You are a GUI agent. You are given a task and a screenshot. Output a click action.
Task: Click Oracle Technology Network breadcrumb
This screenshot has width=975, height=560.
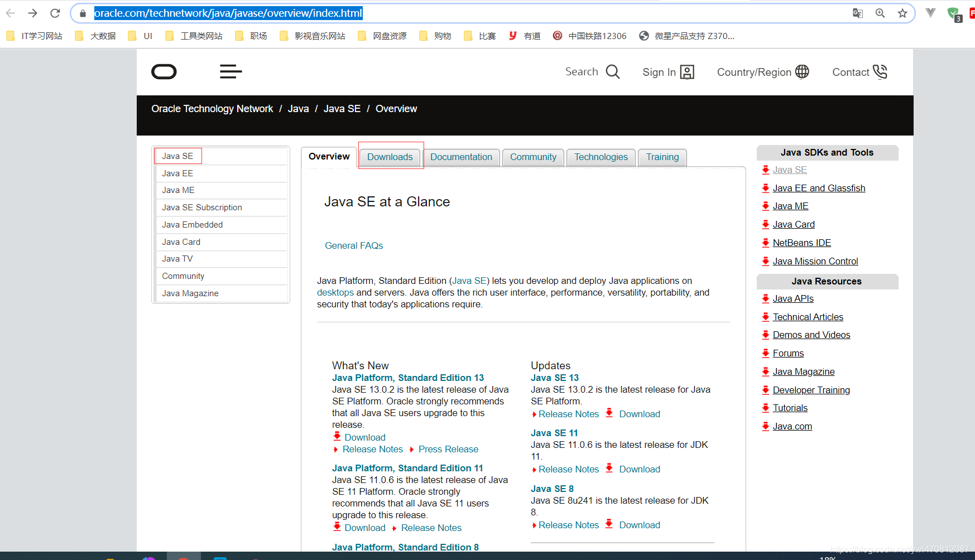tap(212, 109)
